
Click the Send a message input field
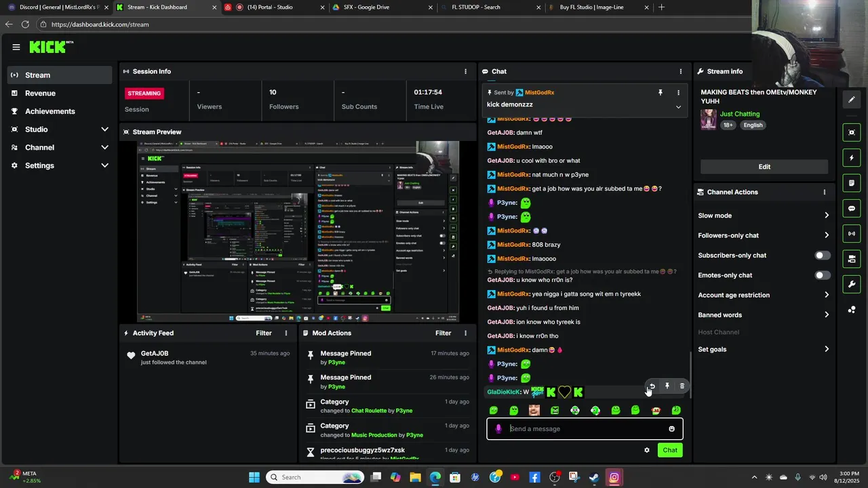585,428
